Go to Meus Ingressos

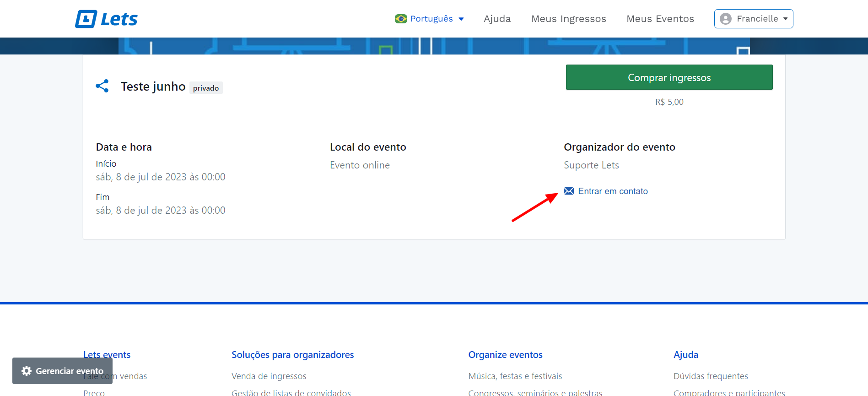click(568, 19)
